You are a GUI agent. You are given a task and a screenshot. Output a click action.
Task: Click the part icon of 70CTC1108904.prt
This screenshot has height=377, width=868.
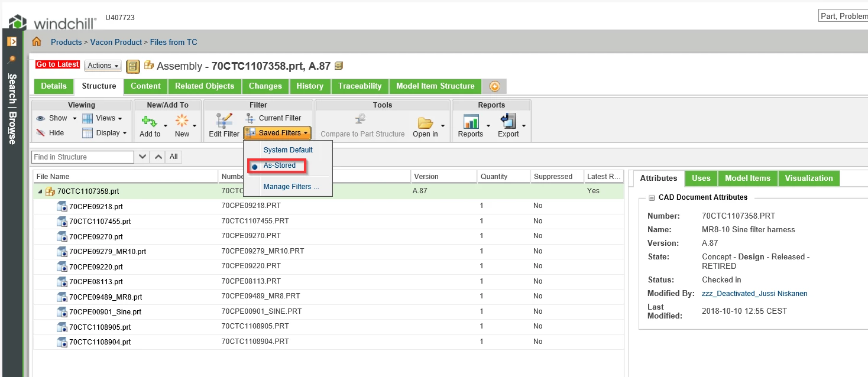pyautogui.click(x=62, y=342)
